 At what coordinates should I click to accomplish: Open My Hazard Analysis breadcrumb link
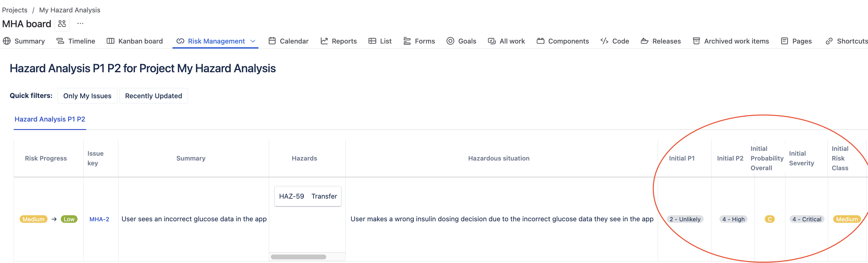point(70,10)
